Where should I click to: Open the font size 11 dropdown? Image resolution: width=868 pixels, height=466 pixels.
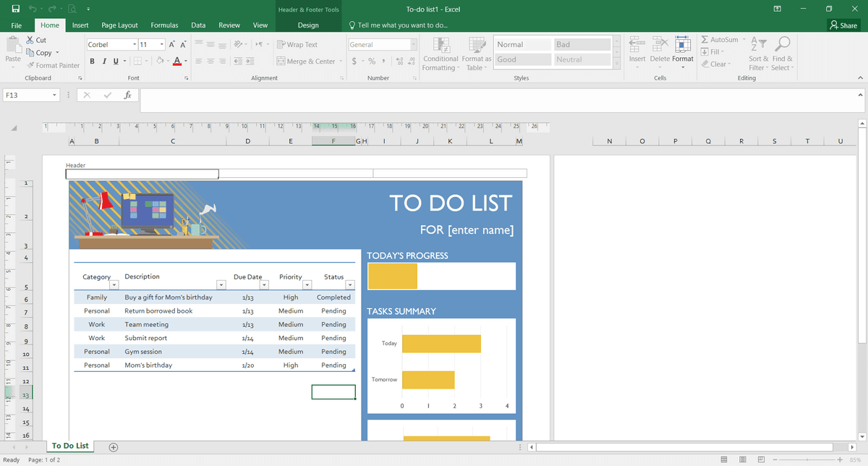[x=161, y=45]
